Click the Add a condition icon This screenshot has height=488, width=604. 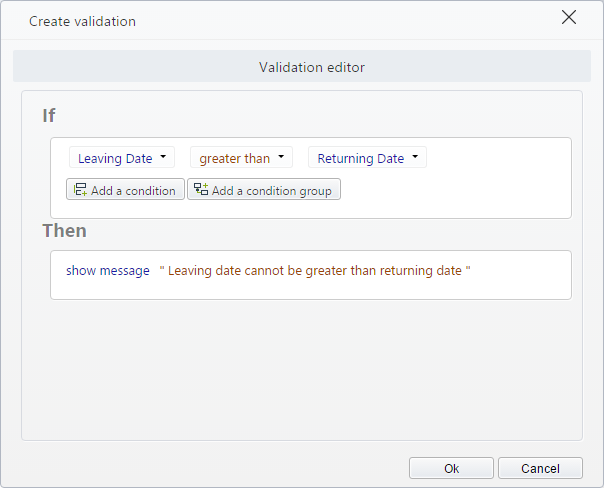(80, 189)
